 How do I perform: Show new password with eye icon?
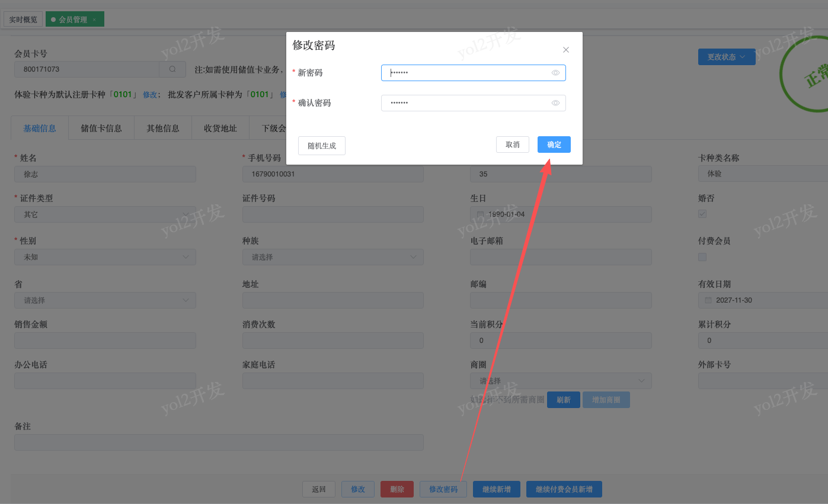(555, 73)
